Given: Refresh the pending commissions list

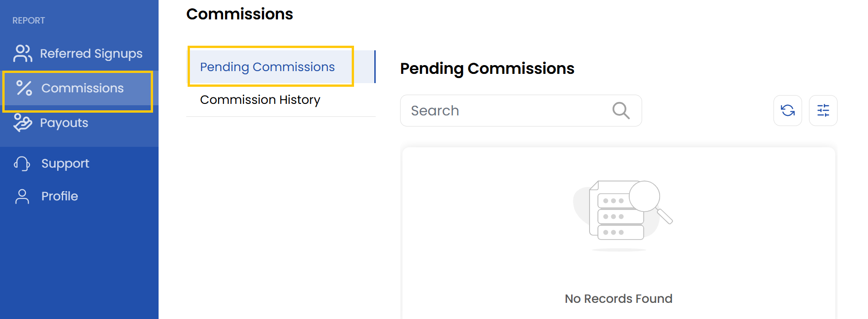Looking at the screenshot, I should (x=787, y=110).
